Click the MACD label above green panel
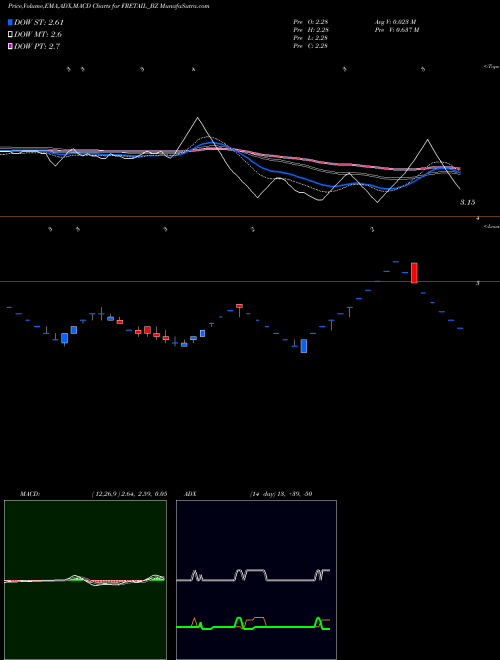500x660 pixels. point(30,494)
